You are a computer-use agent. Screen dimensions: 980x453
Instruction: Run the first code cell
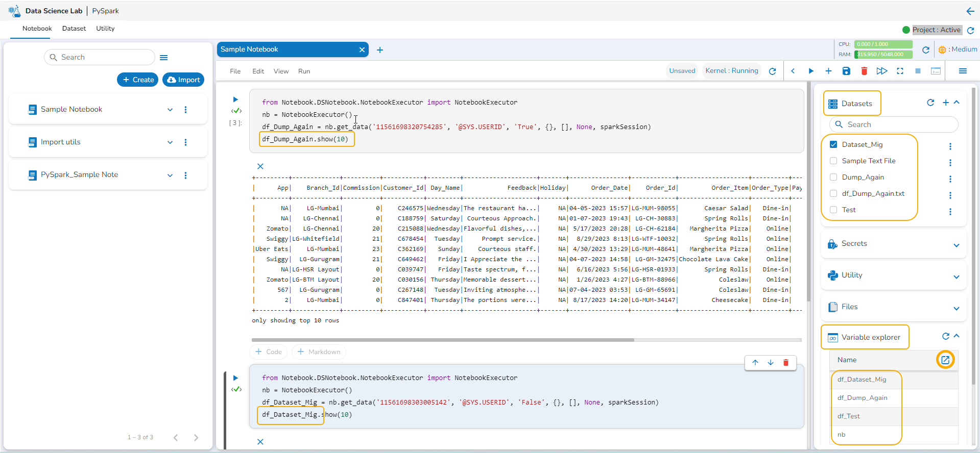[x=235, y=99]
